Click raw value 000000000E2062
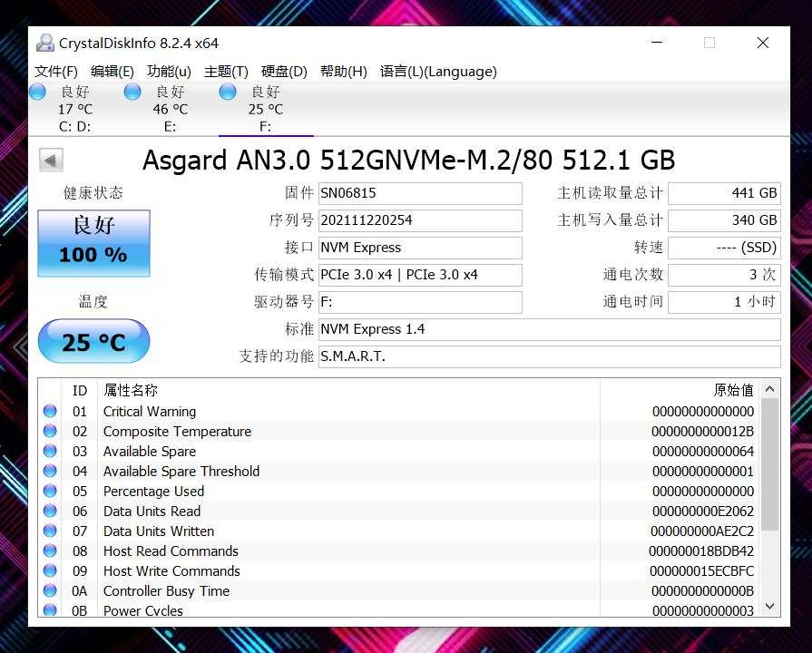The width and height of the screenshot is (812, 653). (x=703, y=512)
